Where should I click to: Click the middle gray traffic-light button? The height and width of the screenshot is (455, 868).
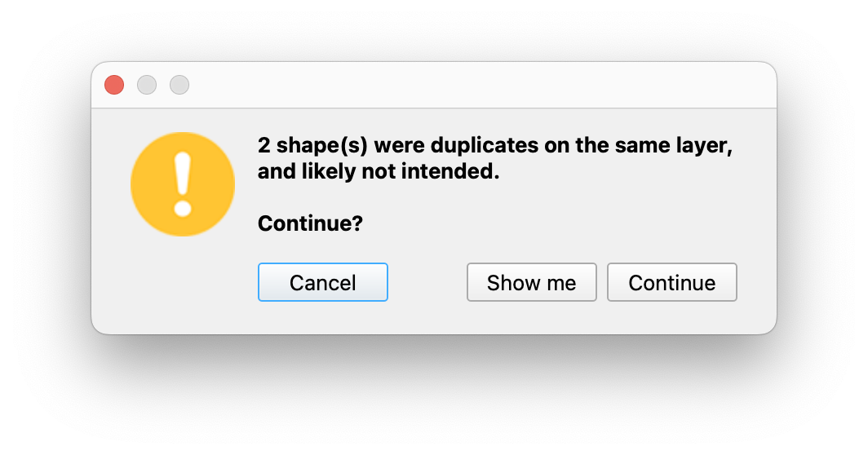coord(147,85)
